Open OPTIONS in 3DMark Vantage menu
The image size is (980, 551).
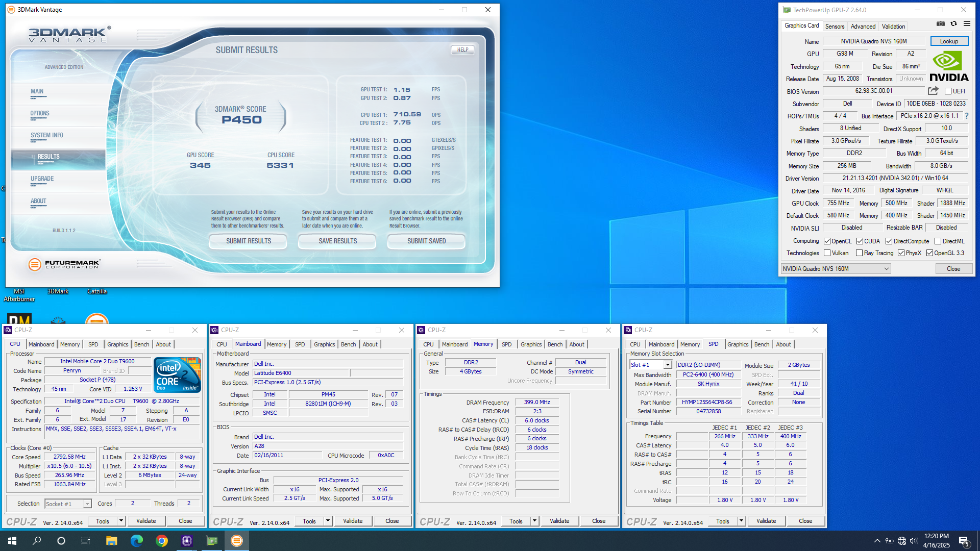pyautogui.click(x=40, y=113)
